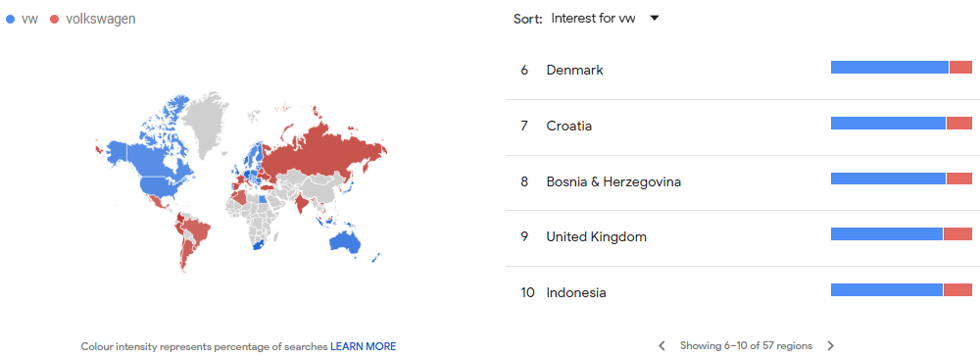The width and height of the screenshot is (980, 358).
Task: Click Russia on the world map
Action: coord(325,150)
